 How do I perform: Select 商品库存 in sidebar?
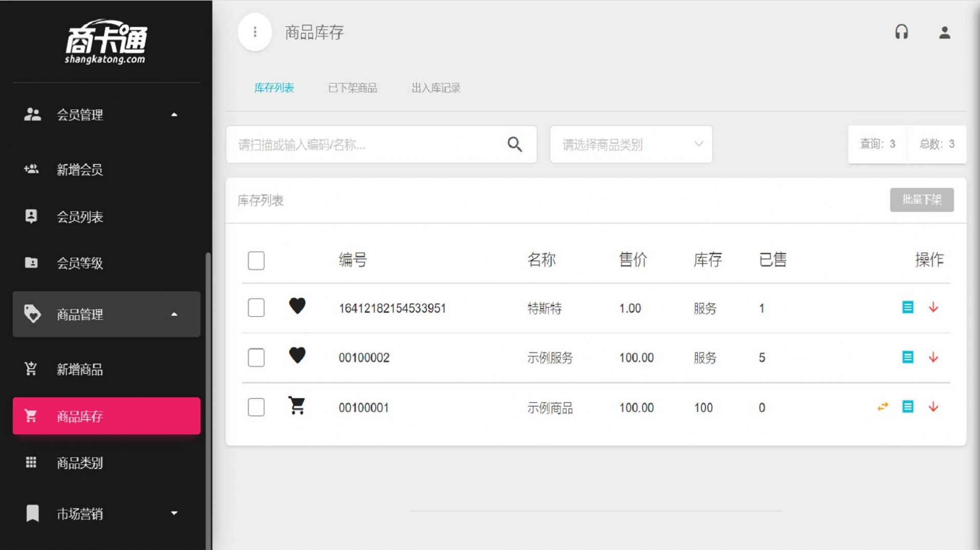[x=107, y=416]
